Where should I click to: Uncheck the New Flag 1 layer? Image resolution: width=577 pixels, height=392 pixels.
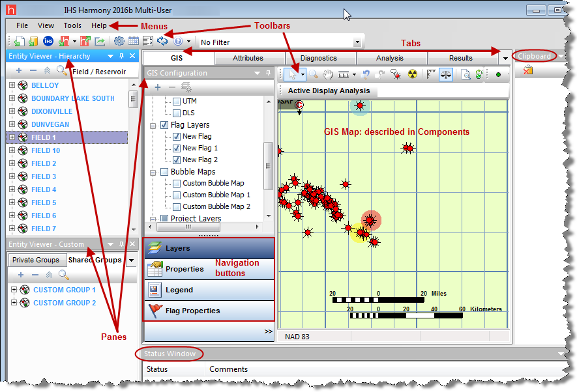coord(177,148)
